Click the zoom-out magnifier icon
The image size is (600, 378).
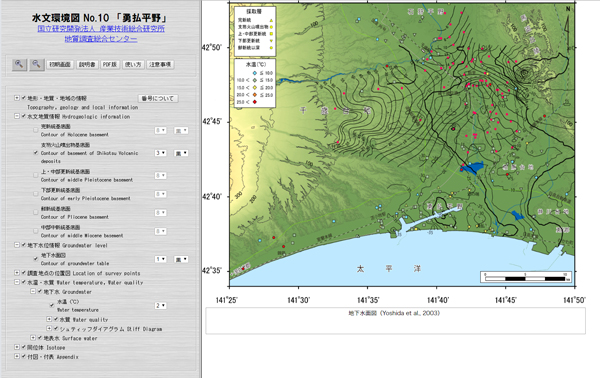(36, 64)
